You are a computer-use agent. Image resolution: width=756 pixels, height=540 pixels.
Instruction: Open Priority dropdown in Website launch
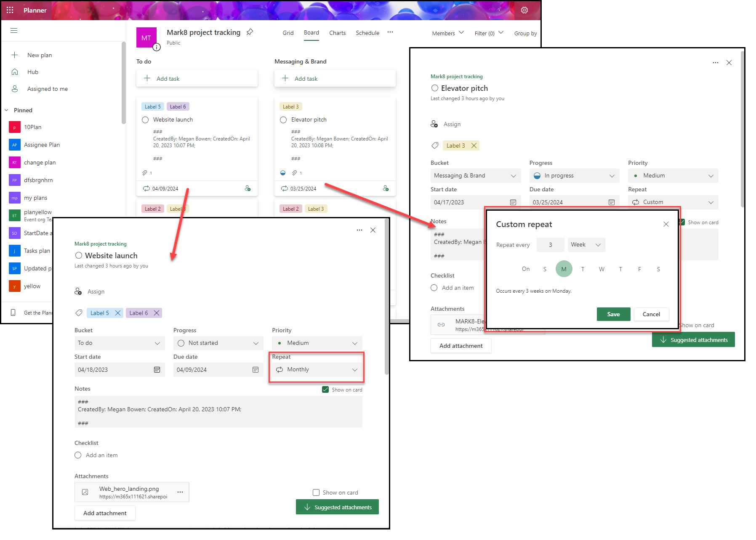[317, 343]
